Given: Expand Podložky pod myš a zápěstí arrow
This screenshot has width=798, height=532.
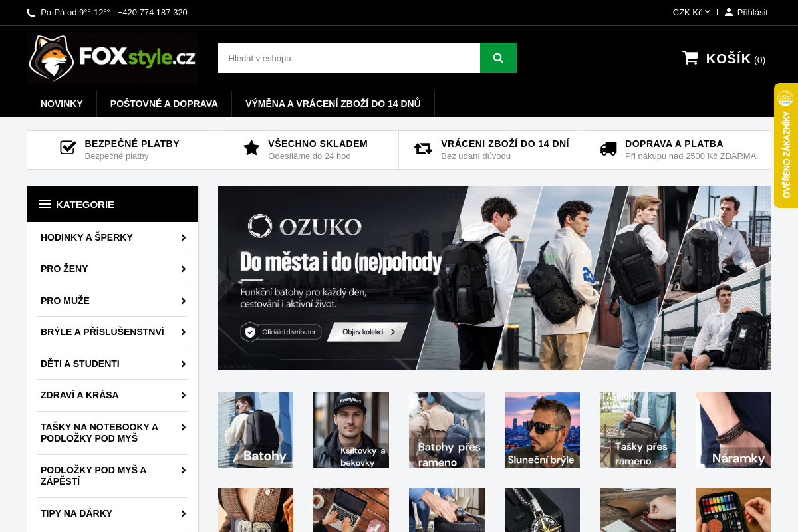Looking at the screenshot, I should coord(183,470).
